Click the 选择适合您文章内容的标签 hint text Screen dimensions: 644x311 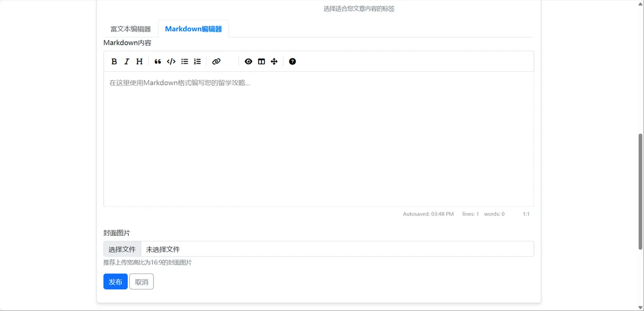pos(359,9)
